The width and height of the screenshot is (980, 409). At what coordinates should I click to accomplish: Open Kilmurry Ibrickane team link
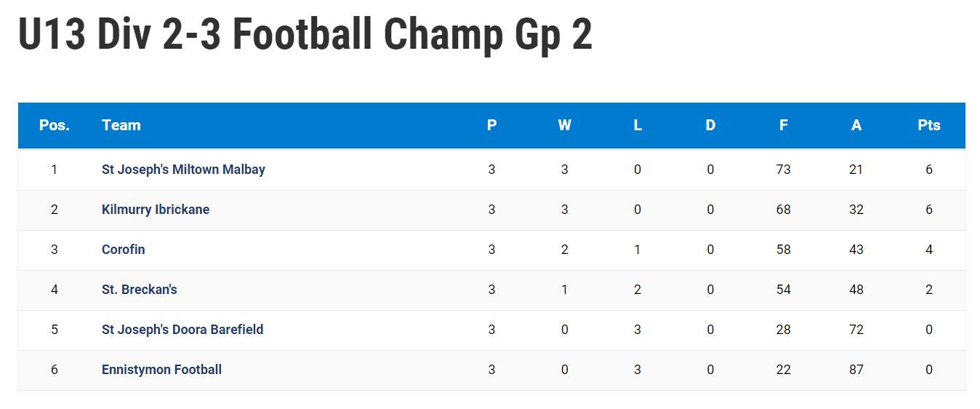point(156,210)
